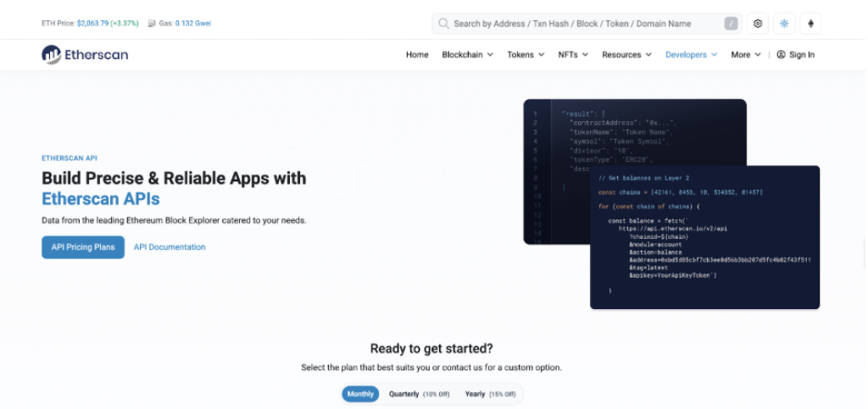Toggle the light theme sun icon
Viewport: 868px width, 409px height.
pyautogui.click(x=784, y=24)
